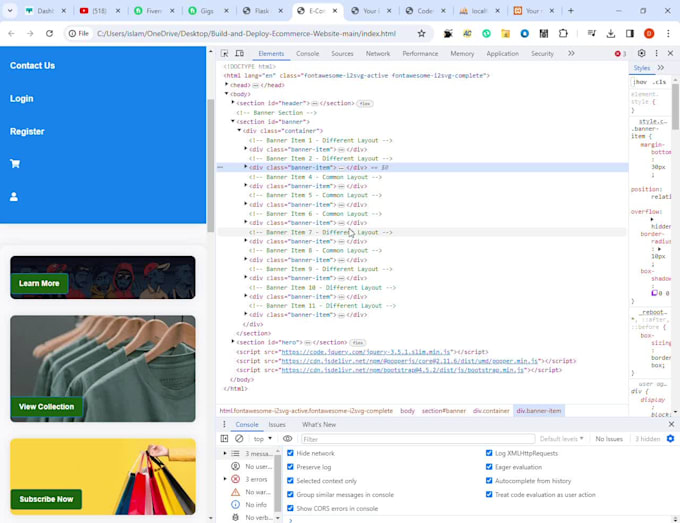
Task: Open console settings gear icon
Action: [670, 439]
